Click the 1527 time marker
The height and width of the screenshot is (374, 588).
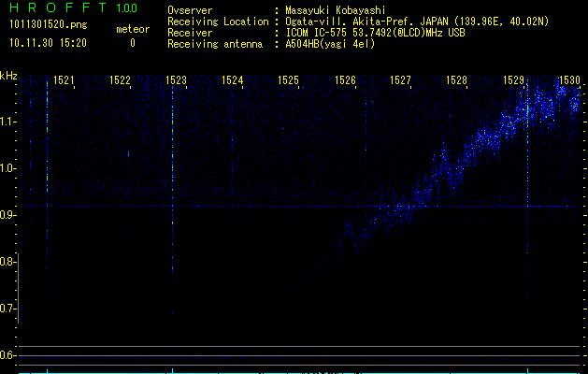pos(400,79)
